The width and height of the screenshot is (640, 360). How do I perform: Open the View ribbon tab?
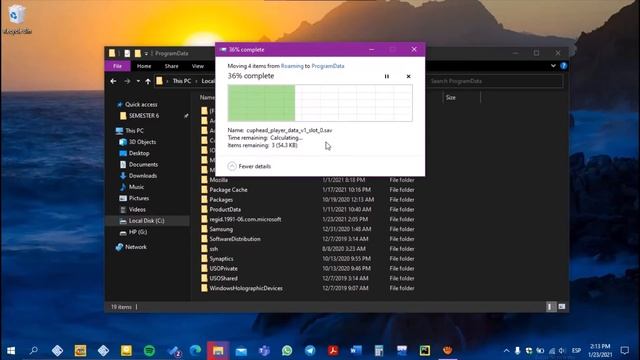coord(198,66)
